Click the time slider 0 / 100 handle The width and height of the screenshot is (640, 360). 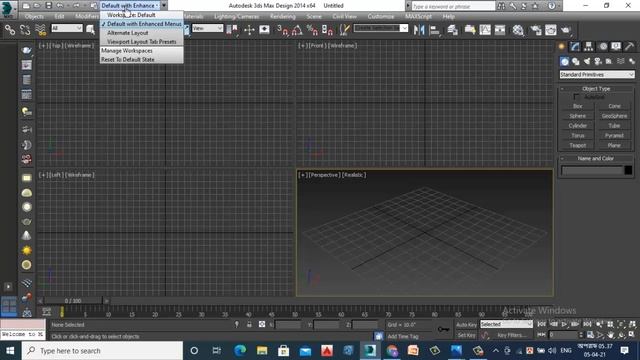pos(73,301)
